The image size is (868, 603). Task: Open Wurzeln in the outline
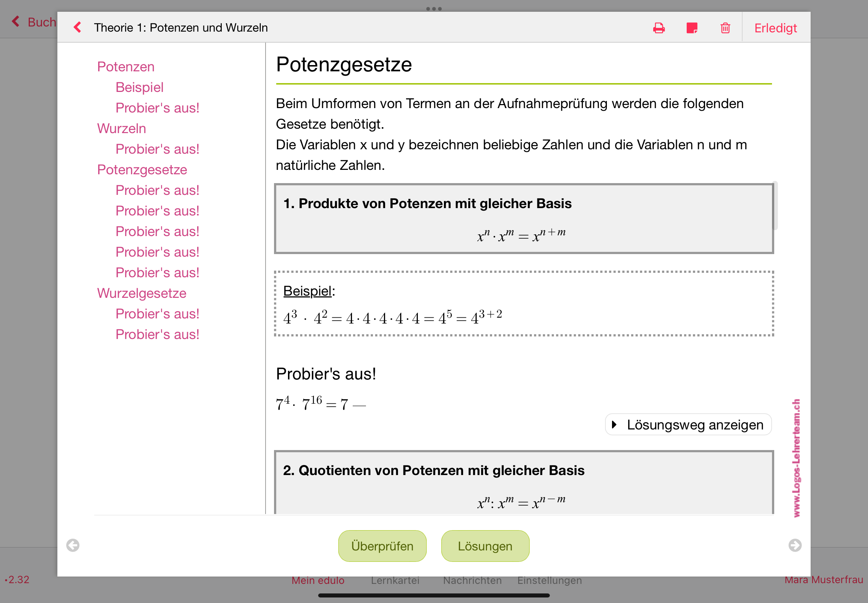(x=121, y=128)
